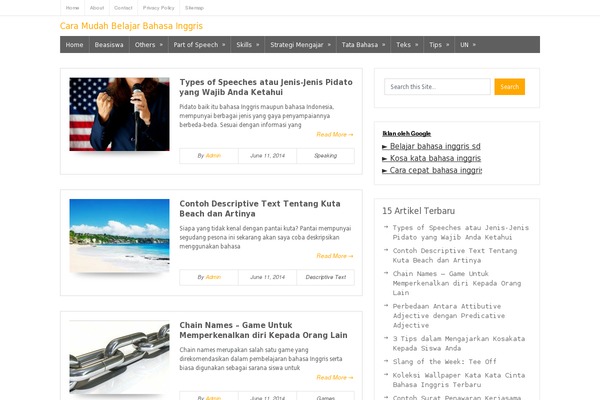Open the metal chain thumbnail image
Image resolution: width=600 pixels, height=400 pixels.
119,357
